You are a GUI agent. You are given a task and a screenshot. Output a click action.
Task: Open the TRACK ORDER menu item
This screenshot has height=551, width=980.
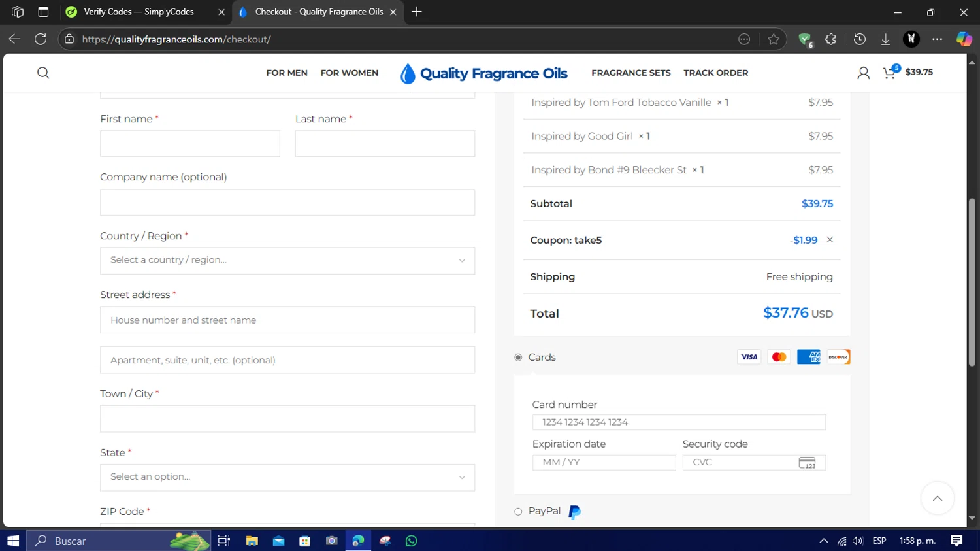point(716,73)
